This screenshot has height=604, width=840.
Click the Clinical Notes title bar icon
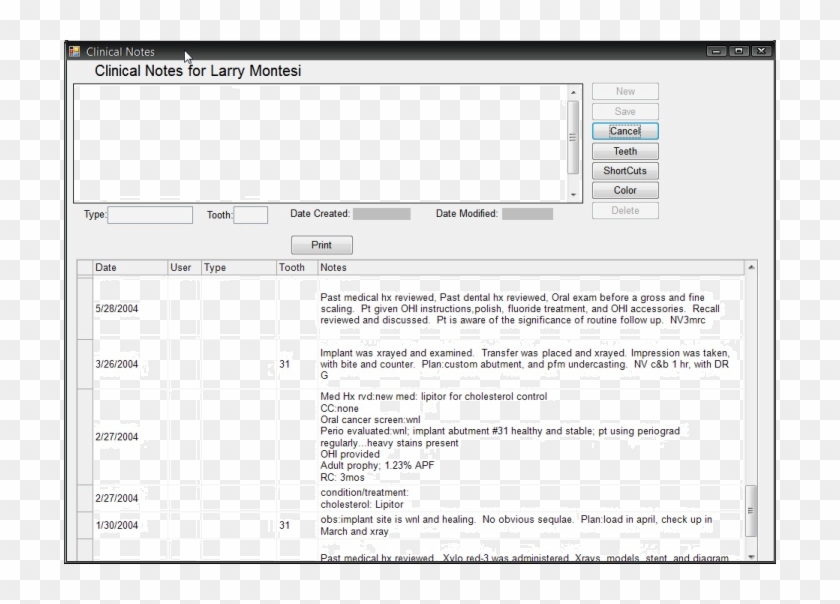[x=73, y=51]
